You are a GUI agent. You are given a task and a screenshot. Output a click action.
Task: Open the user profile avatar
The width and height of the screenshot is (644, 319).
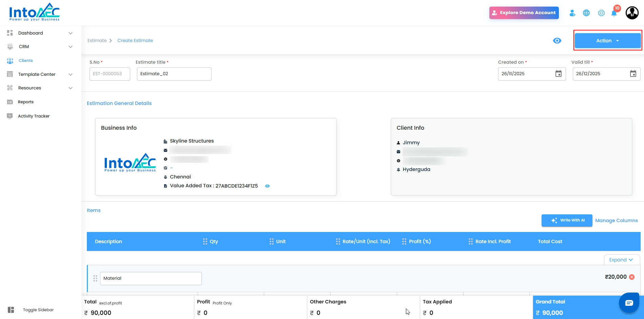(x=632, y=13)
